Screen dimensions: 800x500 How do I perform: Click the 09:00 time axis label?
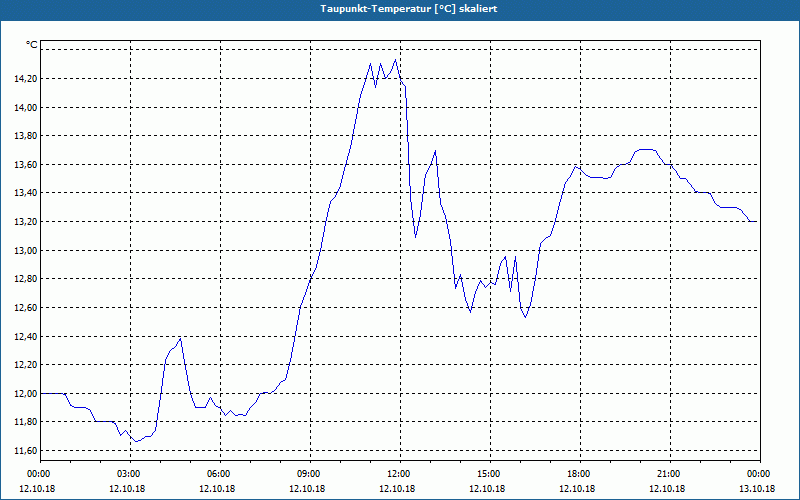(310, 474)
